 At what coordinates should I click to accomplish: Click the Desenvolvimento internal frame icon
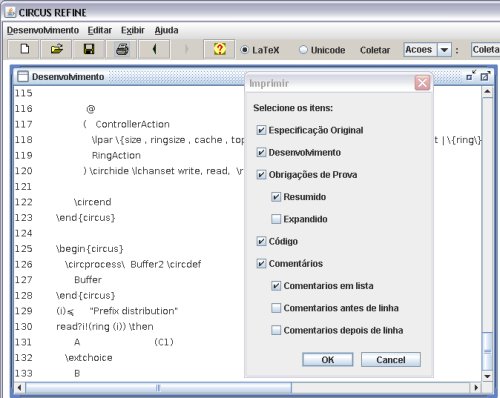click(23, 76)
